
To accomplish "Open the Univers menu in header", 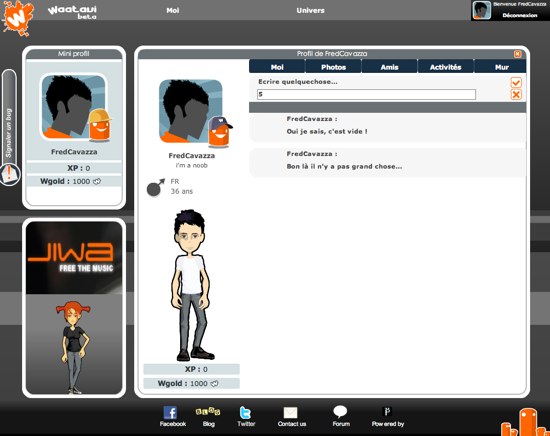I will (310, 11).
